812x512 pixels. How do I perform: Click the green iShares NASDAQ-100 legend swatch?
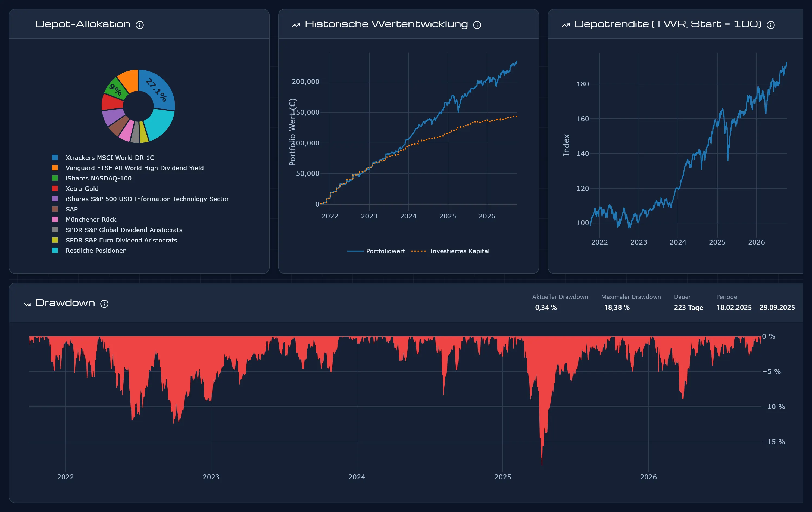click(x=55, y=178)
